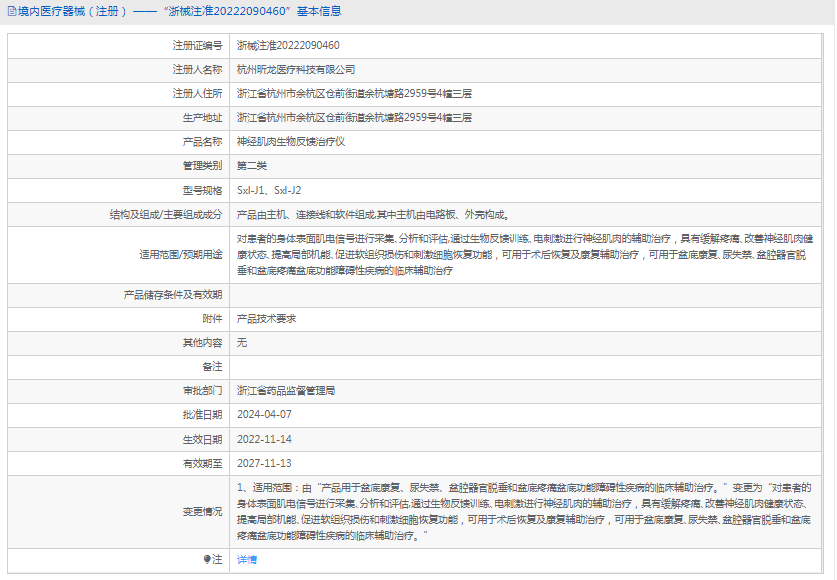Select the 附件 row label
Screen dimensions: 837x580
click(212, 319)
